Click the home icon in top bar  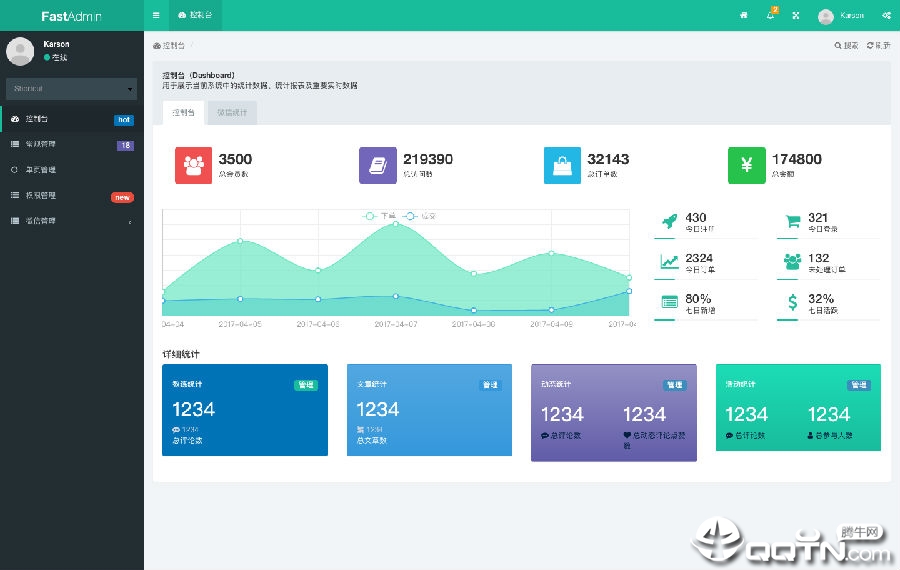click(743, 15)
